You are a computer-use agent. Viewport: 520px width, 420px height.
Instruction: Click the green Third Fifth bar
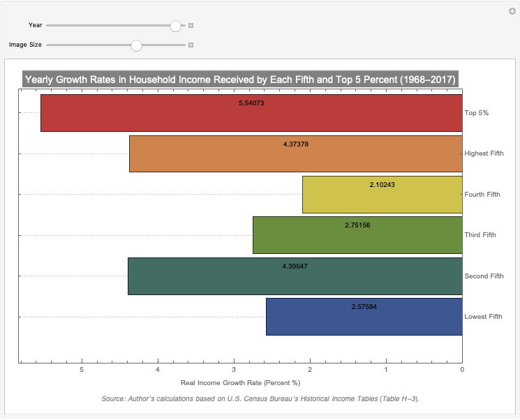(x=357, y=235)
